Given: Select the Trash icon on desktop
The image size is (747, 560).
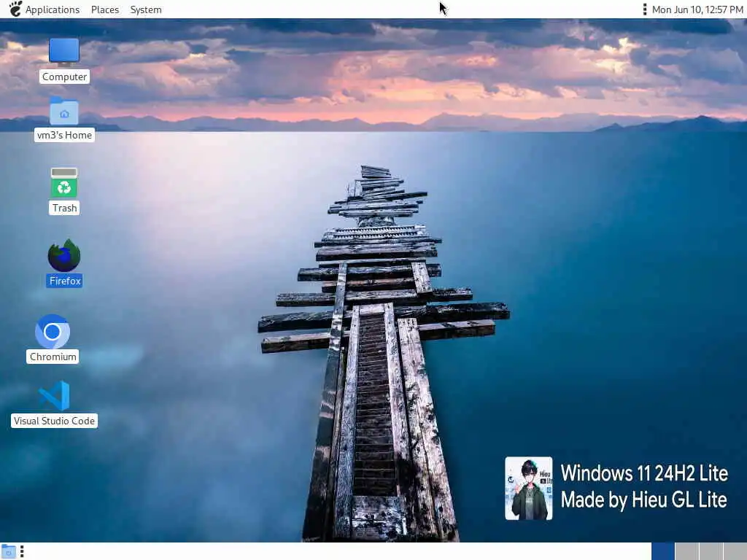Looking at the screenshot, I should [64, 182].
